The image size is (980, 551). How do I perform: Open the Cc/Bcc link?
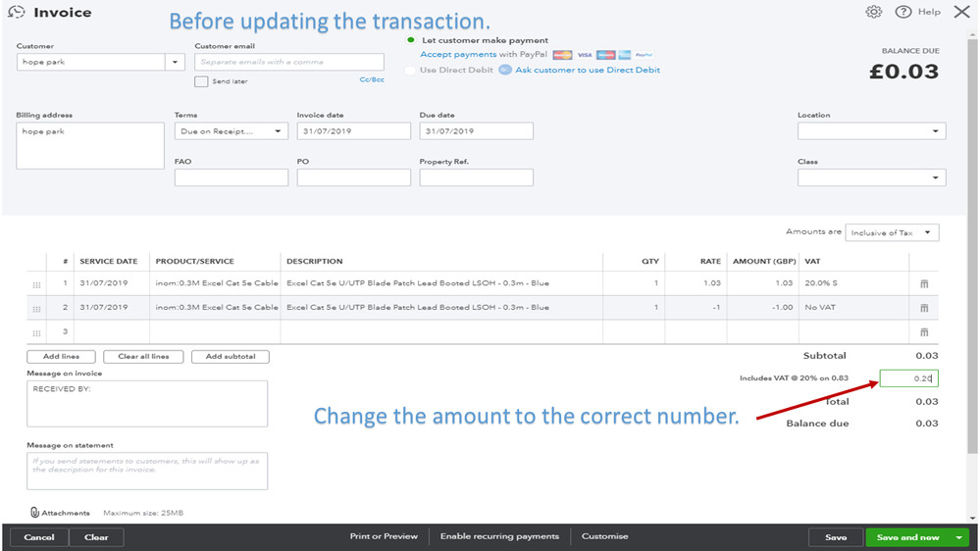pos(372,80)
